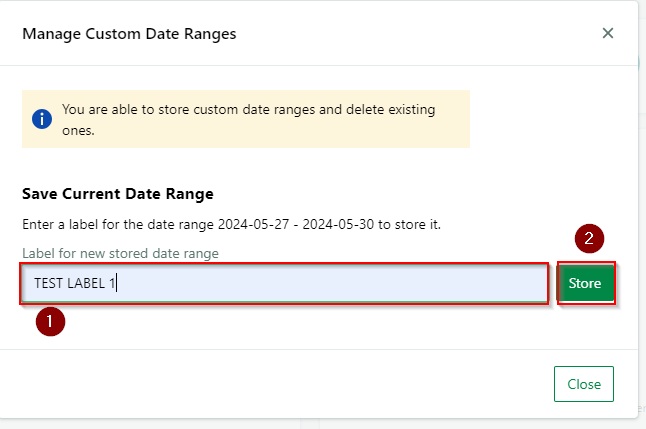Viewport: 646px width, 429px height.
Task: Select the 2024-05-27 start date text
Action: (253, 225)
